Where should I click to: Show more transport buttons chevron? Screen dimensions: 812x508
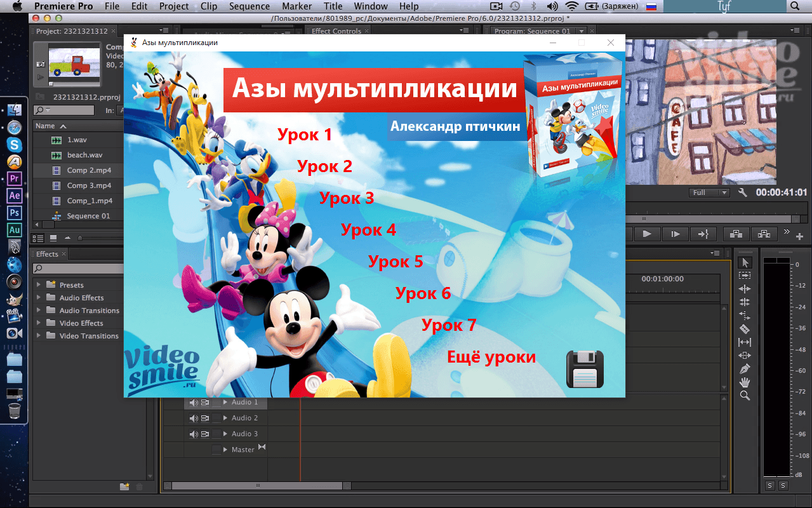(x=787, y=231)
